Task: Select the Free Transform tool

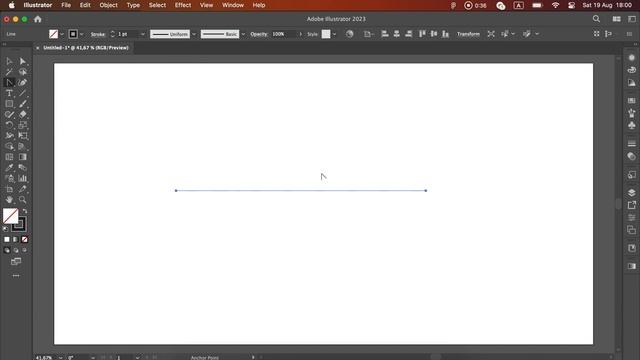Action: pyautogui.click(x=23, y=136)
